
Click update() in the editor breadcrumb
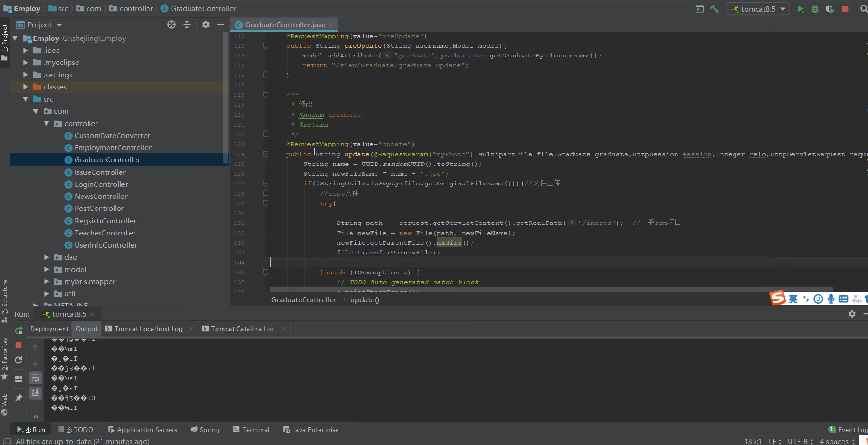coord(364,299)
